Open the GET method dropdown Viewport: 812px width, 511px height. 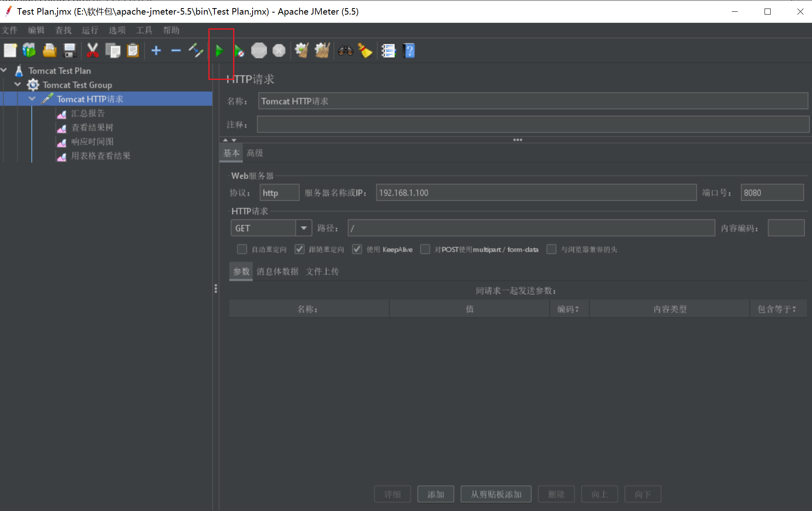(x=304, y=228)
